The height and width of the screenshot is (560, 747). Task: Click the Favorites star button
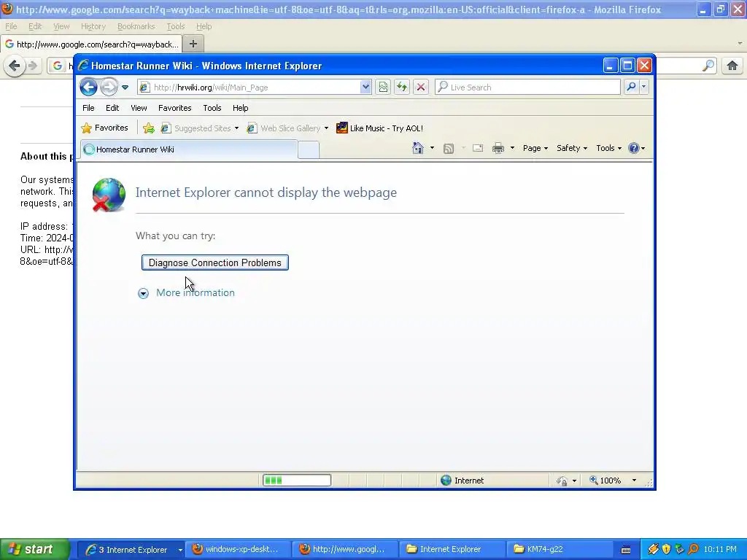coord(105,128)
